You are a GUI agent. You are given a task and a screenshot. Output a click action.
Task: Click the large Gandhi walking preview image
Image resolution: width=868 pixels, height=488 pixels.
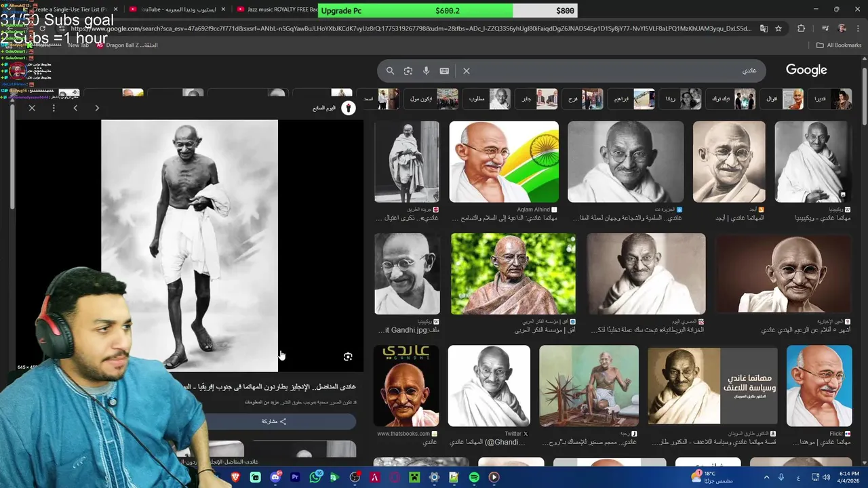pyautogui.click(x=189, y=245)
